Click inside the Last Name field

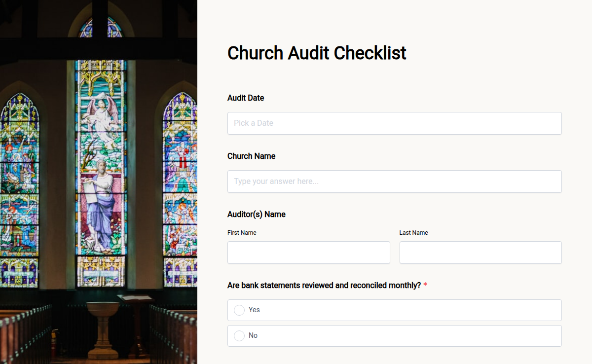point(480,252)
